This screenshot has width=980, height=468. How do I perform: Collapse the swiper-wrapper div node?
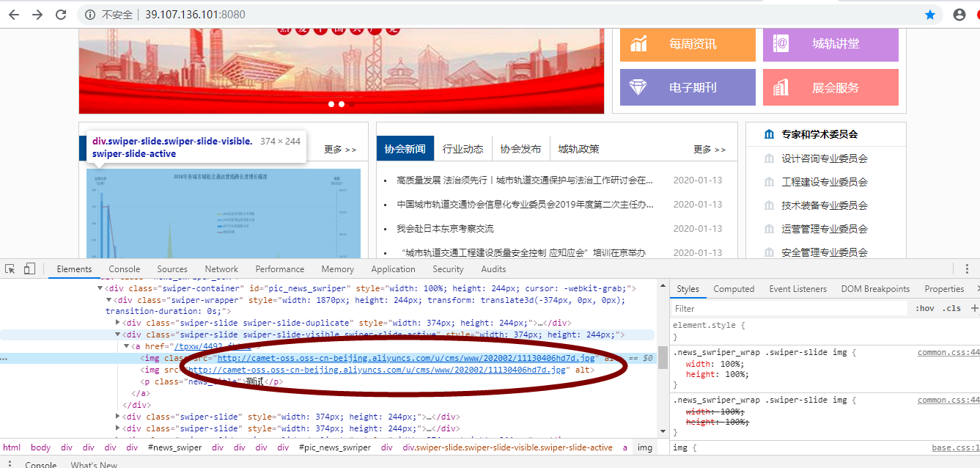110,301
